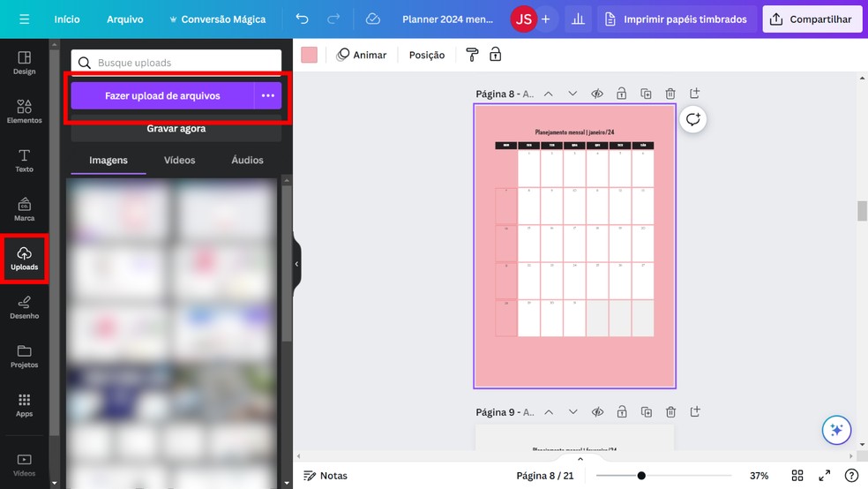Open the Projetos sidebar panel
The width and height of the screenshot is (868, 489).
(x=25, y=356)
